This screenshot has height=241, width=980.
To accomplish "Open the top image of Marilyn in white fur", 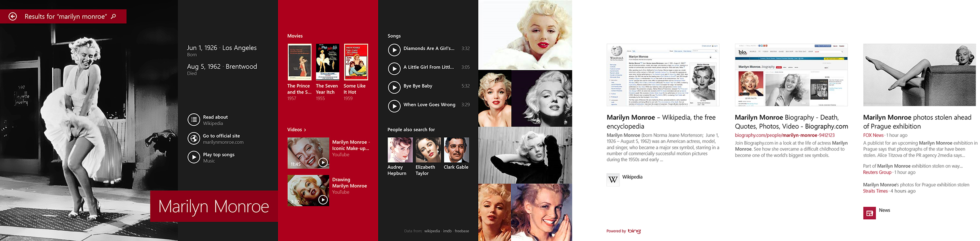I will pos(525,35).
